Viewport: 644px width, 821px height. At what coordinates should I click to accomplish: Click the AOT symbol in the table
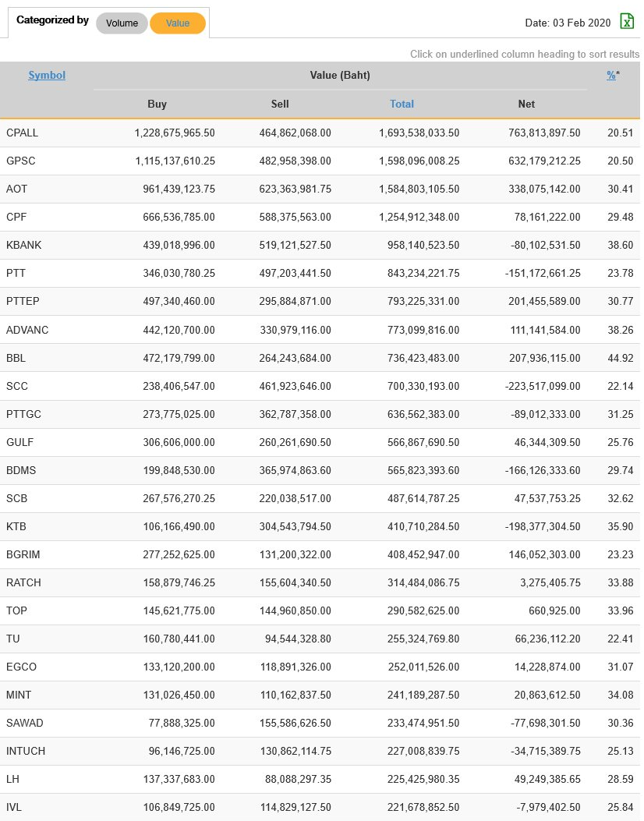(16, 189)
